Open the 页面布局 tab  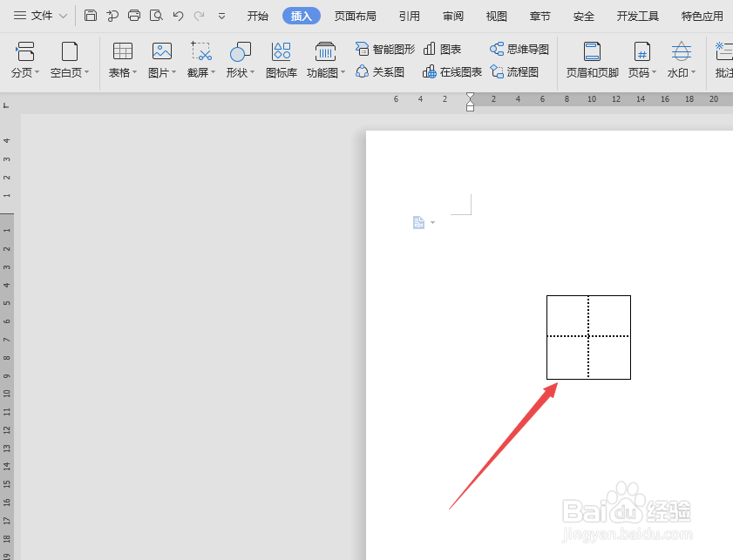pyautogui.click(x=356, y=16)
